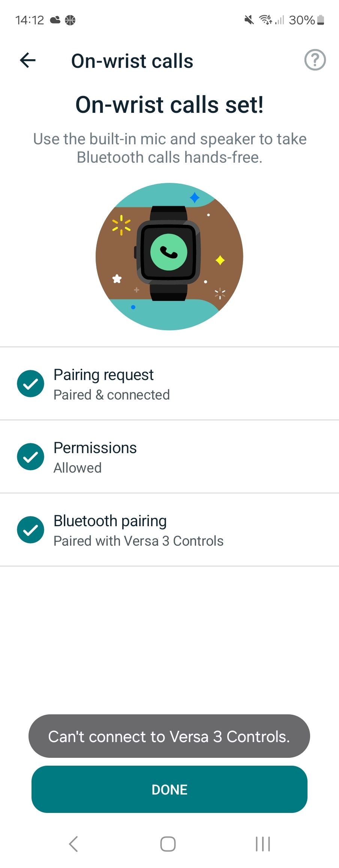Tap the watch call illustration
The width and height of the screenshot is (339, 868).
pyautogui.click(x=169, y=256)
